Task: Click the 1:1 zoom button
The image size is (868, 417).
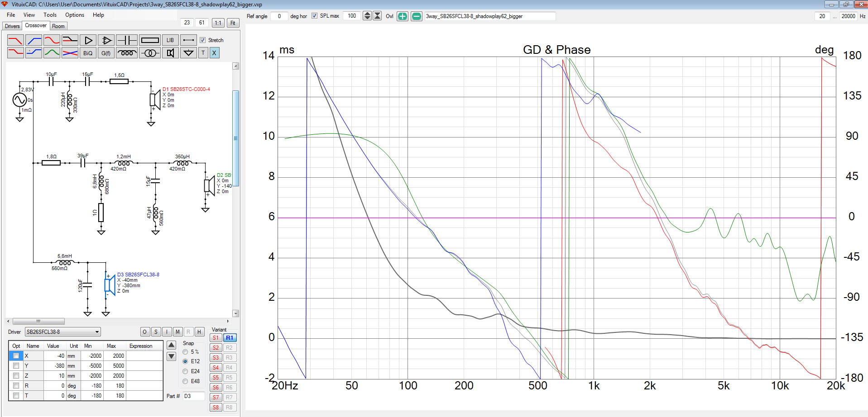Action: (x=218, y=23)
